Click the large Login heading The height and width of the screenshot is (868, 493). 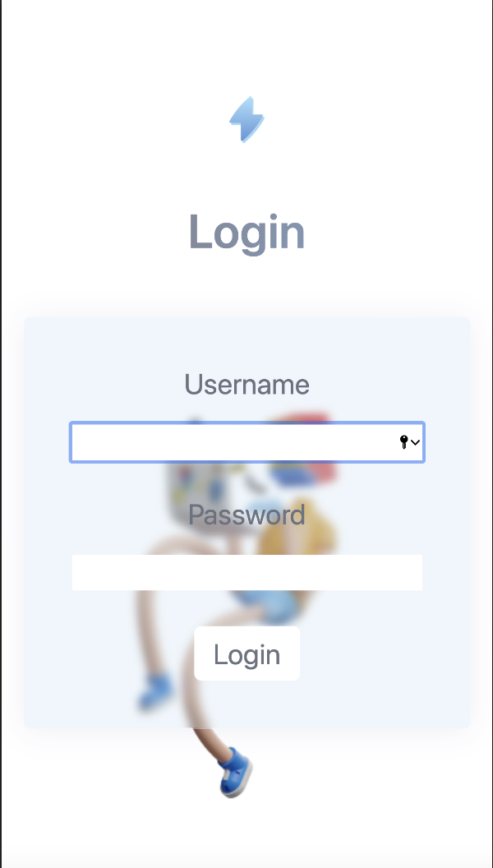pos(246,233)
